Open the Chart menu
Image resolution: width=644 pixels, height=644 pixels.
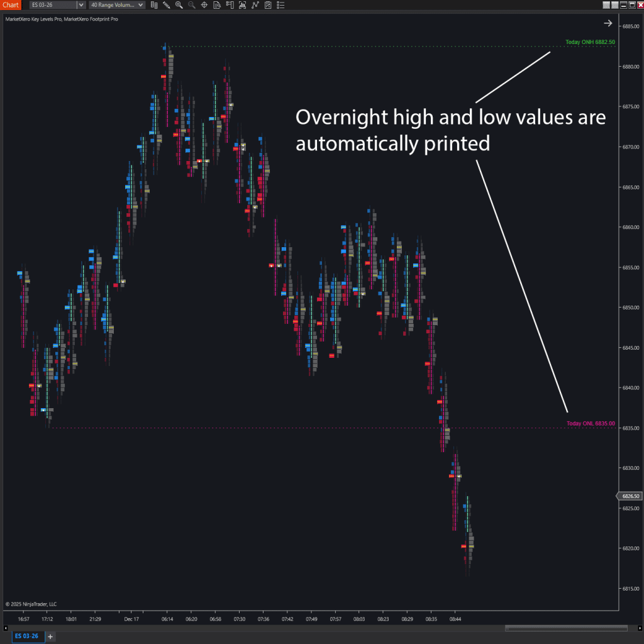point(10,5)
